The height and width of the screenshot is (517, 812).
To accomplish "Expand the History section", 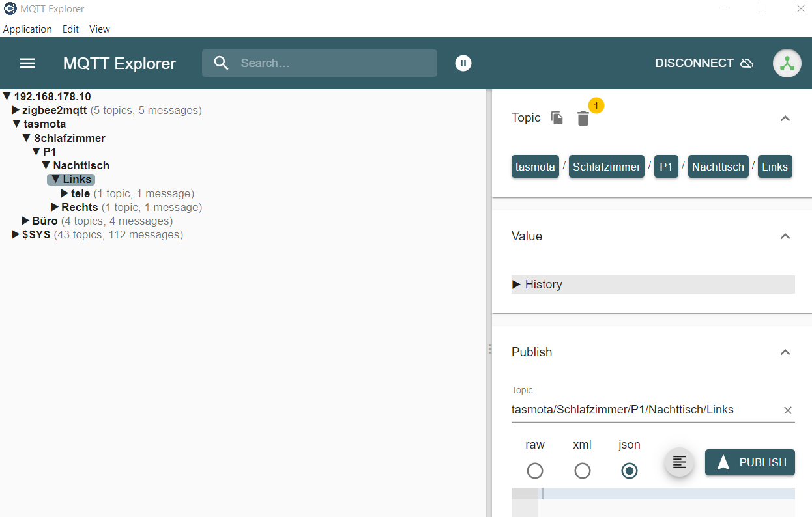I will [653, 285].
